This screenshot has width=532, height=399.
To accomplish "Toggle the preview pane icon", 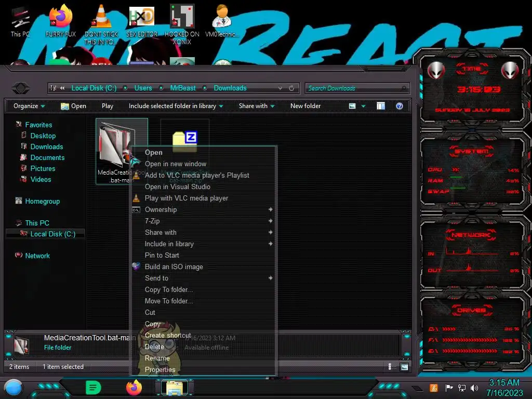I will coord(381,106).
